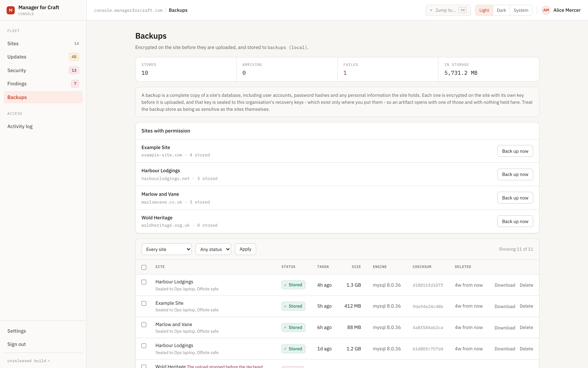Download the Marlow and Vane 88 MB backup

(x=505, y=328)
